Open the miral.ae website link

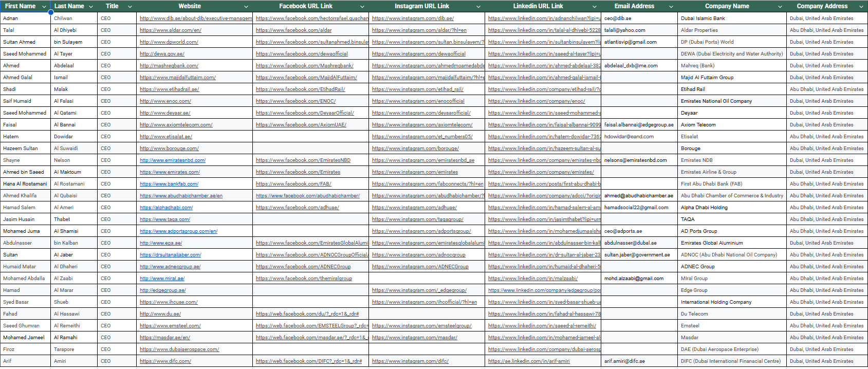click(162, 279)
